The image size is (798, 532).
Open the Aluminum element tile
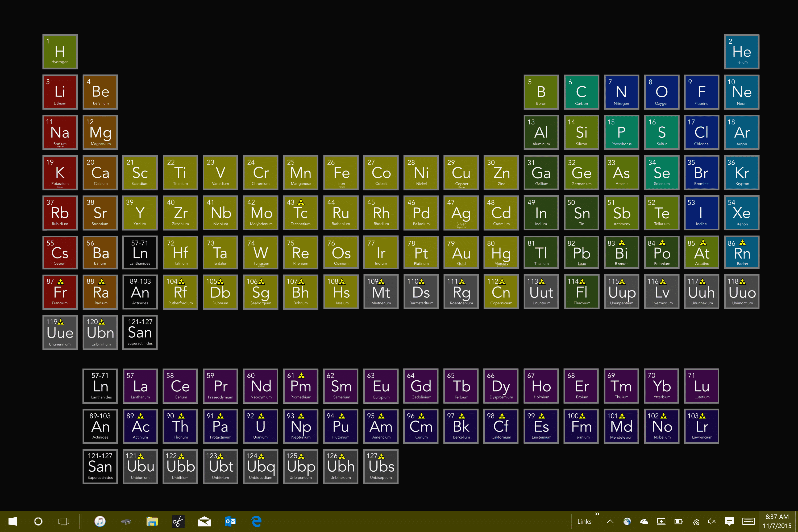coord(541,132)
